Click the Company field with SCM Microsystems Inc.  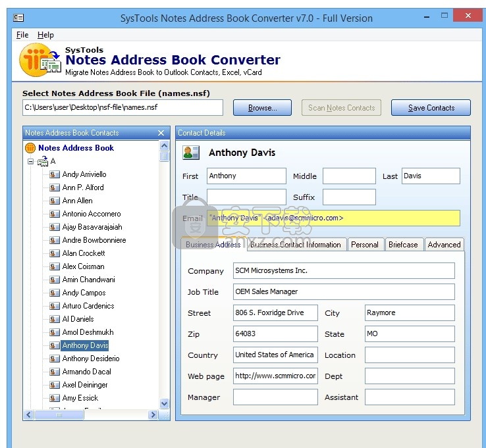[344, 270]
